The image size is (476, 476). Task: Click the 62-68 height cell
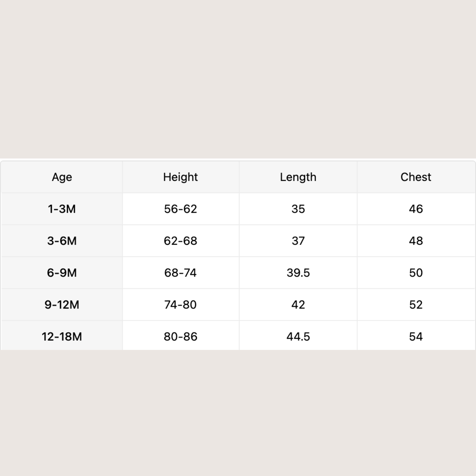click(180, 241)
